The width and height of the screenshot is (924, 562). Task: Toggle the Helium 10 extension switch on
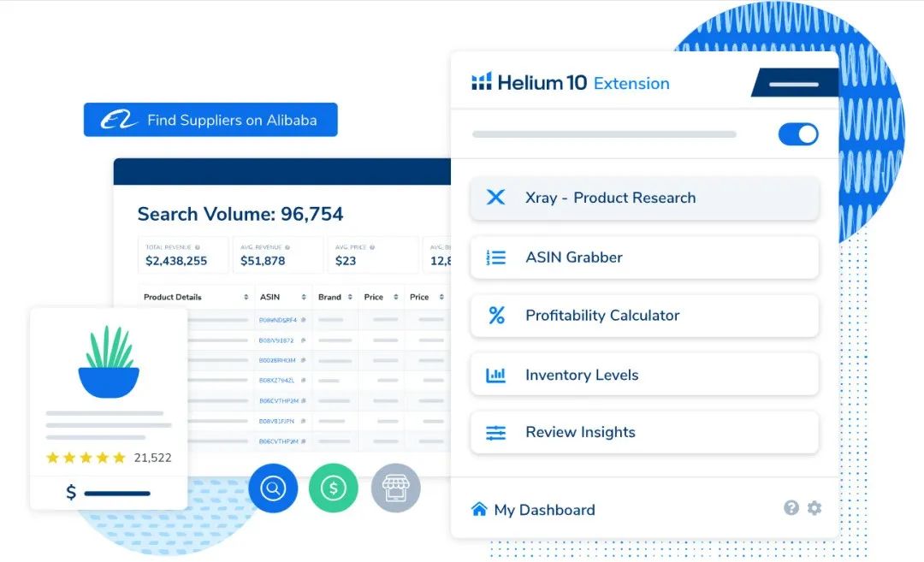(x=798, y=134)
